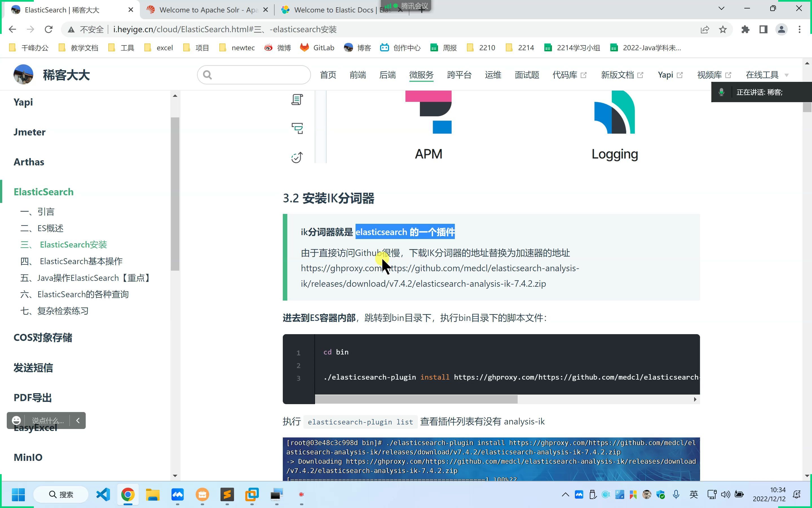Screen dimensions: 812x508
Task: Open the Arthas sidebar section
Action: (x=29, y=162)
